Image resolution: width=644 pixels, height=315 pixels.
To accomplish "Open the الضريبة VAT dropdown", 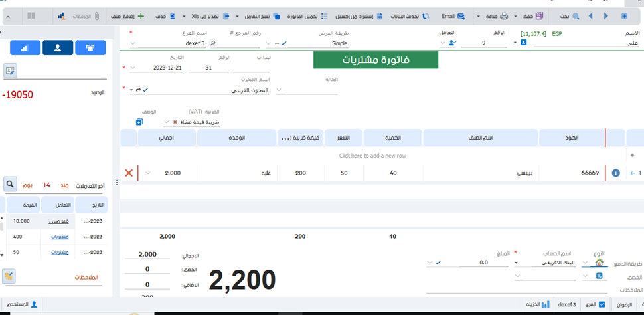I will [x=167, y=122].
